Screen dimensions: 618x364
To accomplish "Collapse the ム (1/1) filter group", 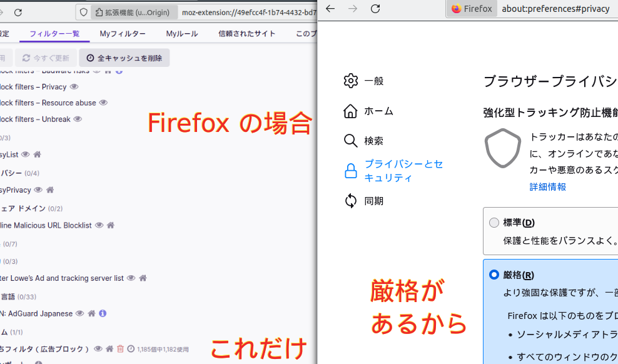I will 11,332.
